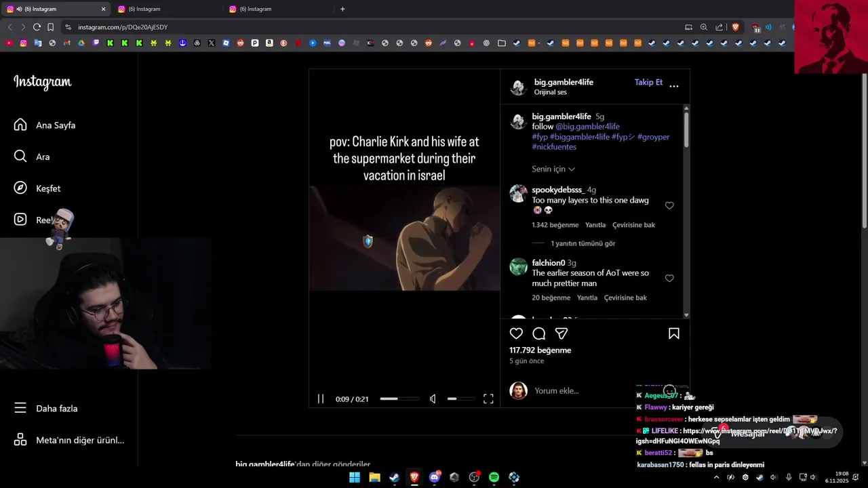Open Keşfet explore page
Screen dimensions: 868x488
[x=38, y=188]
